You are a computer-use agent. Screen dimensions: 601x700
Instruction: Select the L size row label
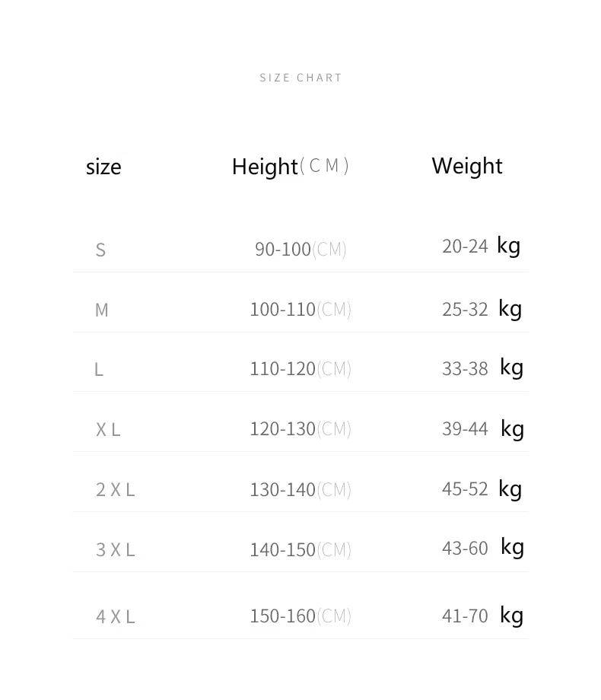(x=99, y=370)
